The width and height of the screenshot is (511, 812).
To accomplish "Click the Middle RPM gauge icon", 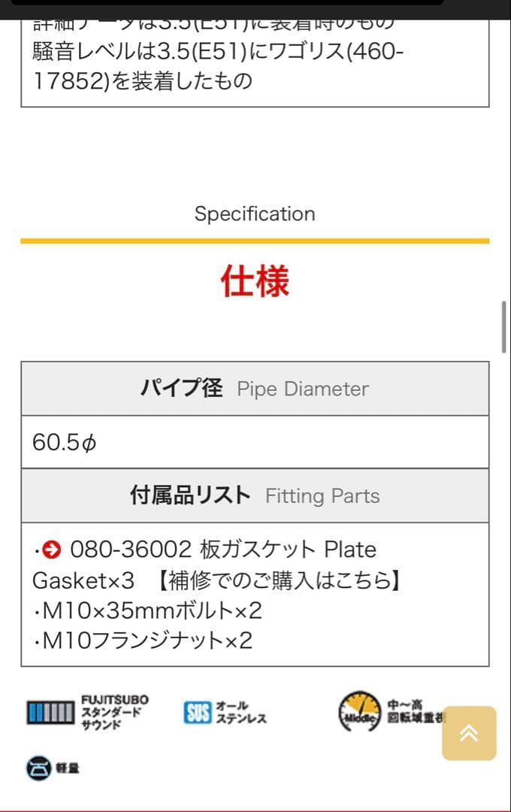I will 361,710.
